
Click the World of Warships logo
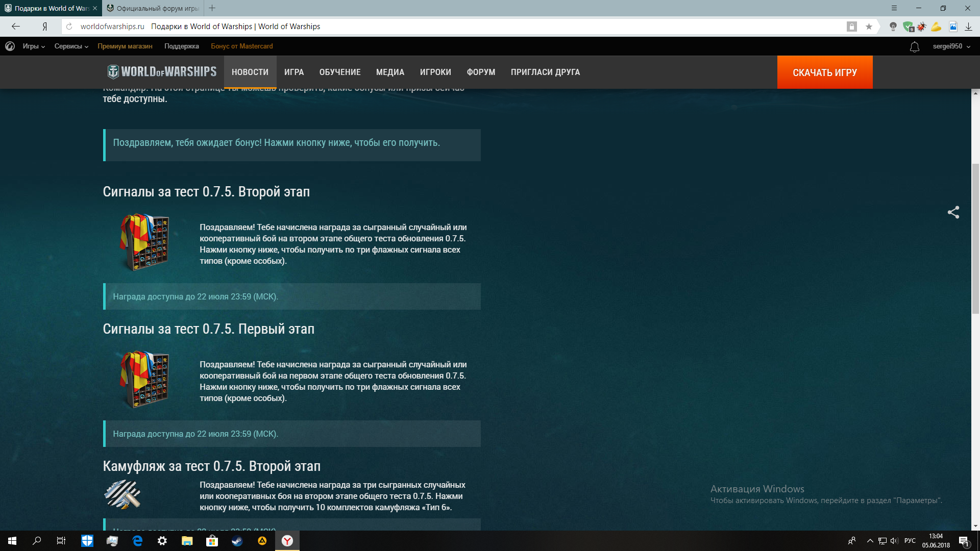(162, 72)
